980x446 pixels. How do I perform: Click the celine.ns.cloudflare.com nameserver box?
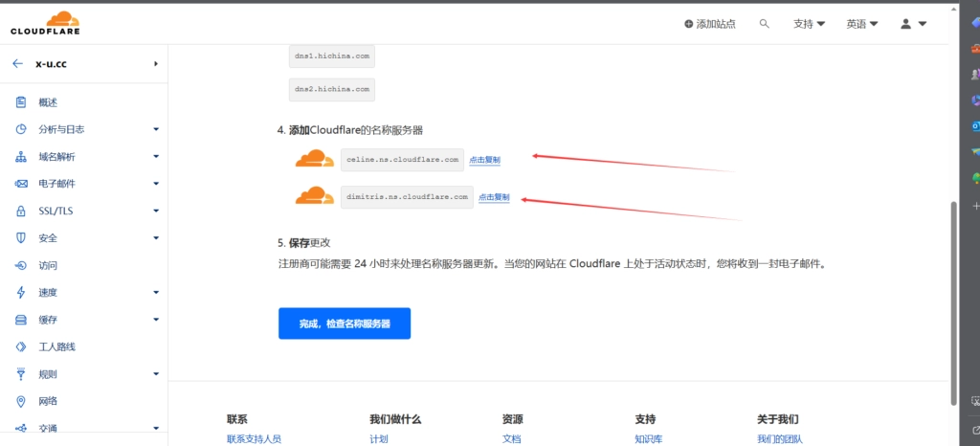click(403, 160)
